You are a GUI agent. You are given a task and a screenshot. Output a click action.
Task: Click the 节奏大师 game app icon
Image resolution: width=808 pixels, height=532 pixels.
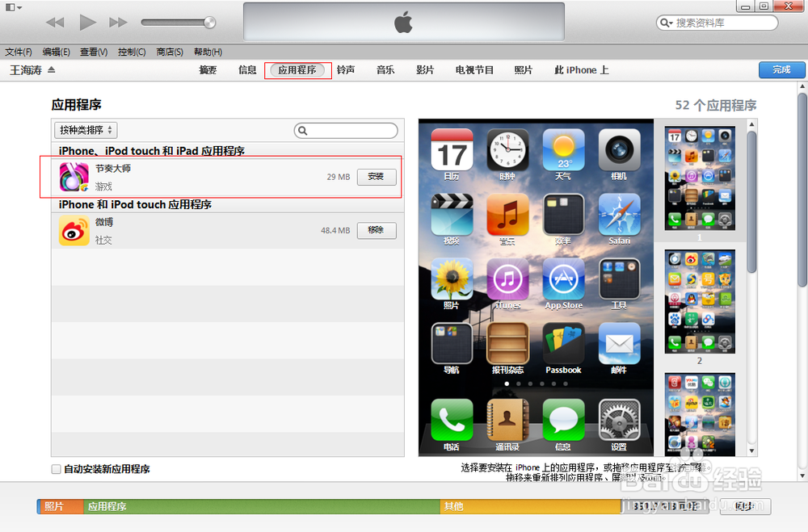click(74, 177)
